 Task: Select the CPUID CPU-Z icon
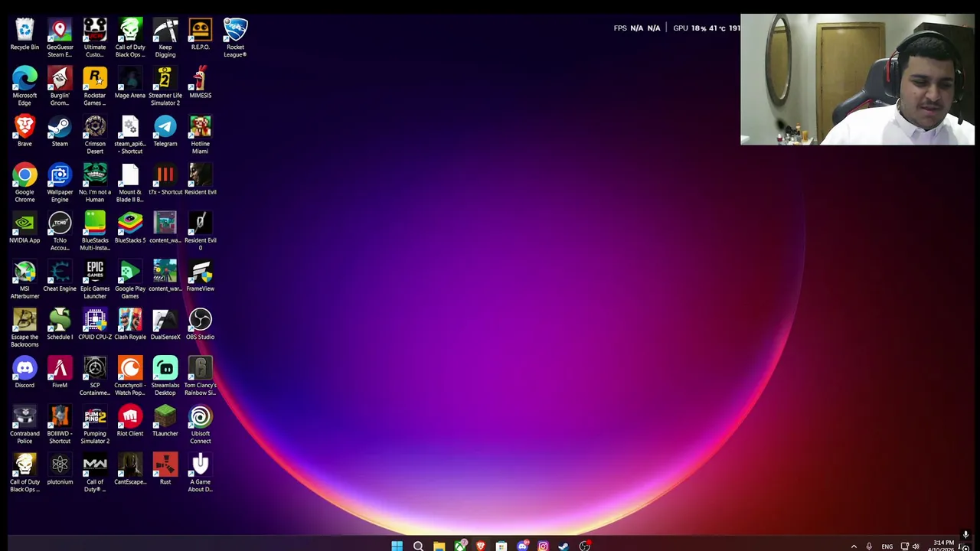click(x=95, y=324)
